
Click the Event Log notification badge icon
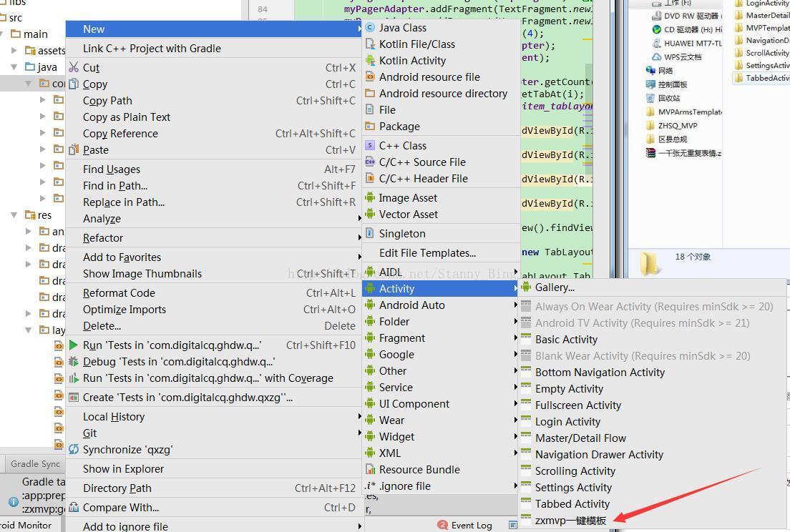pyautogui.click(x=442, y=525)
